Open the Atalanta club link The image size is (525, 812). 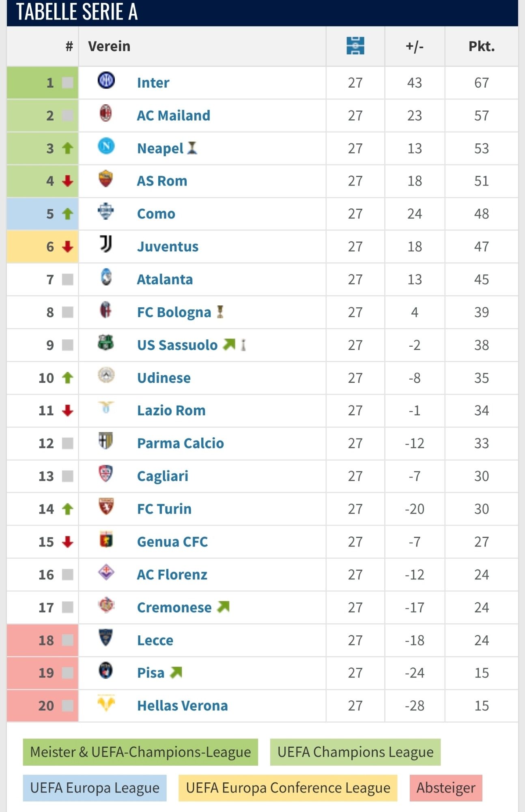tap(165, 280)
